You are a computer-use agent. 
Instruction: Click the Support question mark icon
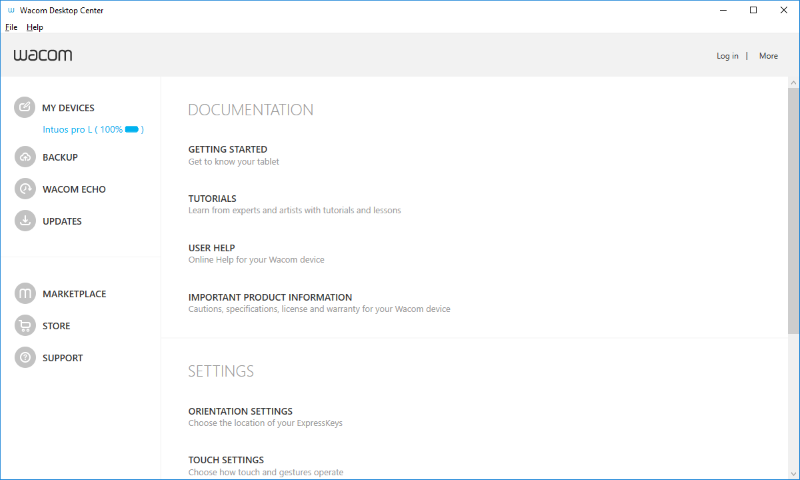[x=25, y=358]
